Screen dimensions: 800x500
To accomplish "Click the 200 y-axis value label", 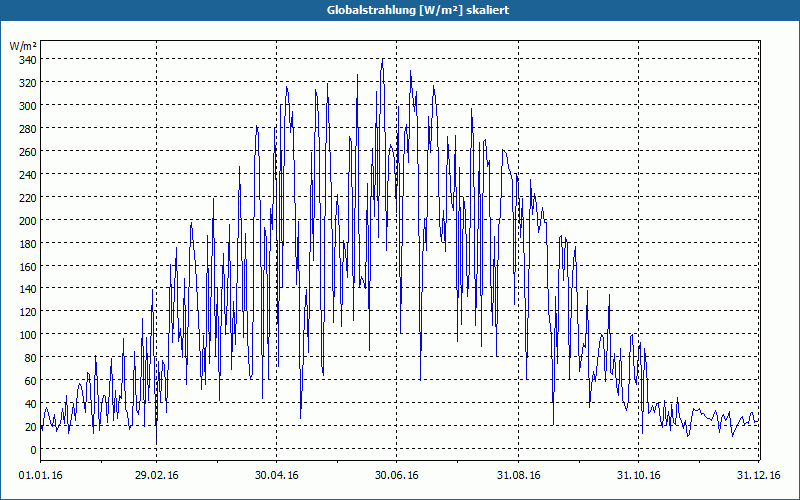I will 28,220.
